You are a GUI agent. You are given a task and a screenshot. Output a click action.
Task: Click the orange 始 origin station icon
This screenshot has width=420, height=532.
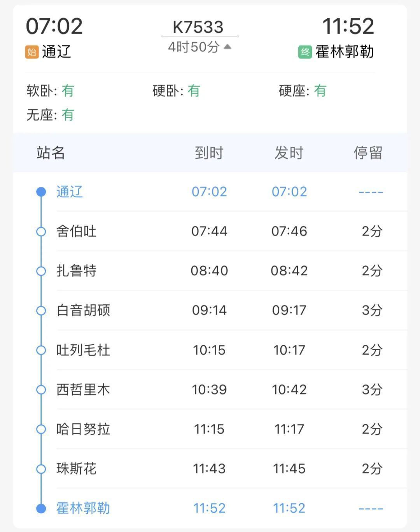(x=32, y=52)
